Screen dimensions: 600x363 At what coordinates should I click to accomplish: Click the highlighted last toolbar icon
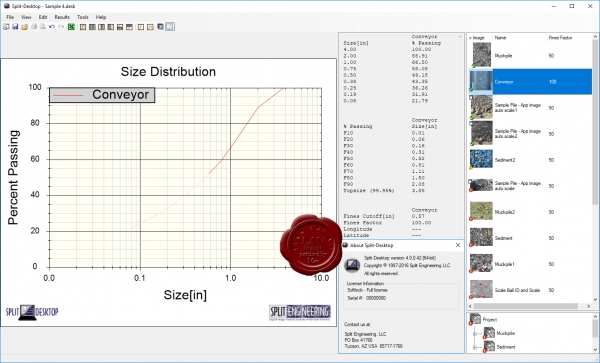[x=170, y=27]
